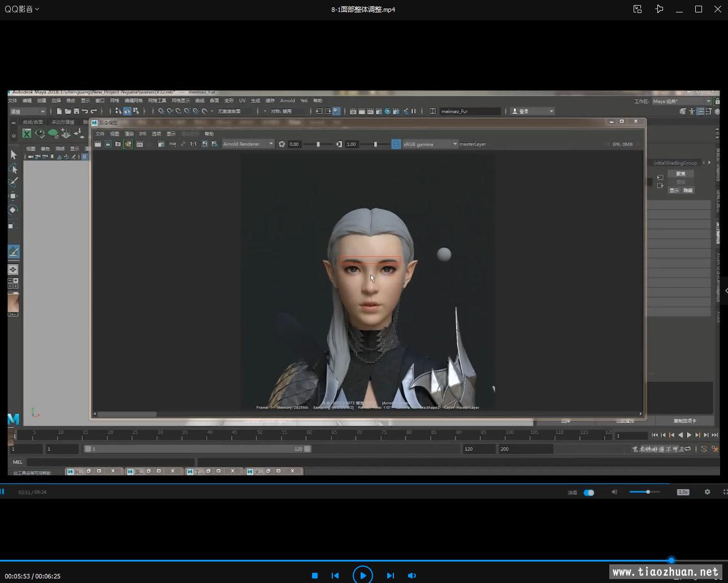Click the Render region icon in Render View
Image resolution: width=728 pixels, height=583 pixels.
(108, 144)
